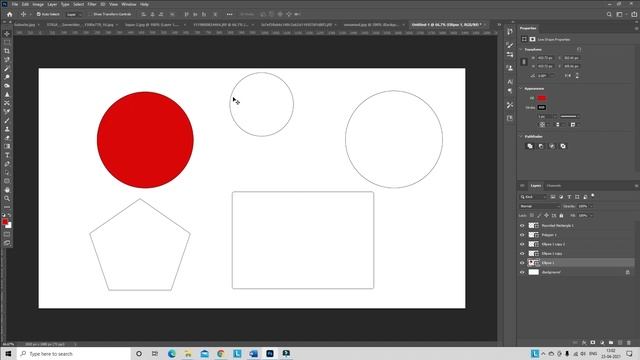Collapse the Appearance section

[521, 89]
